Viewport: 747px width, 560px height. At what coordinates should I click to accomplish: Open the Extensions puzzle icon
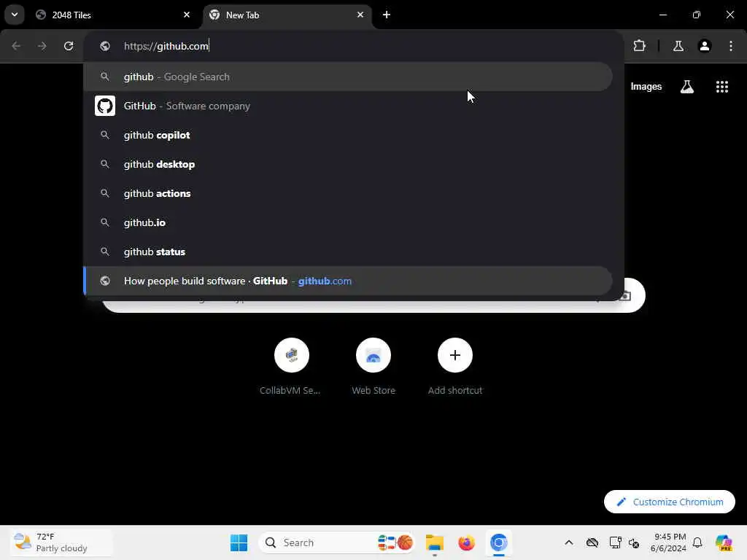coord(639,46)
